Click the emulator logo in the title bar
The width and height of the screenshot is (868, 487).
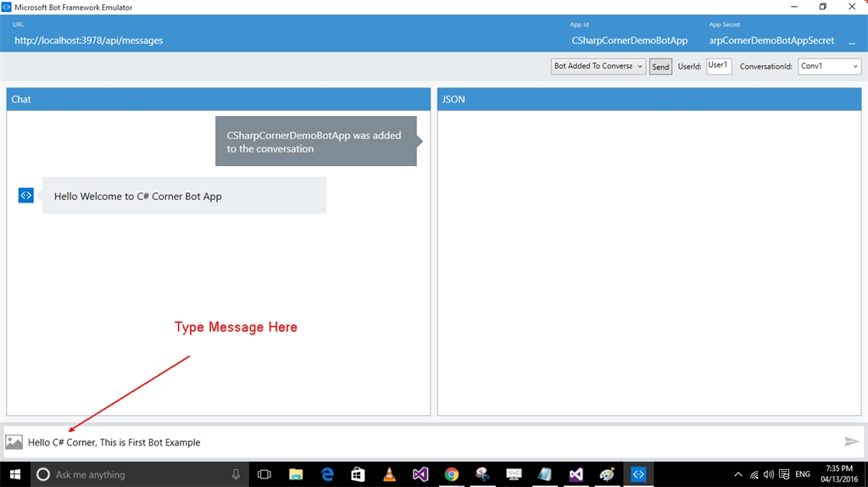tap(6, 7)
